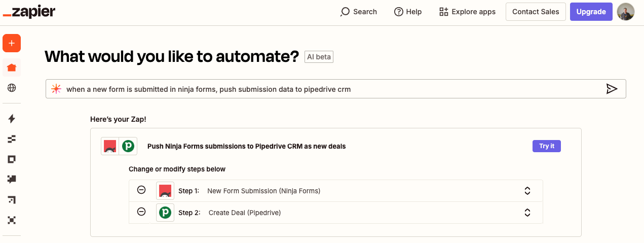The width and height of the screenshot is (644, 243).
Task: Open Explore apps
Action: pos(467,12)
